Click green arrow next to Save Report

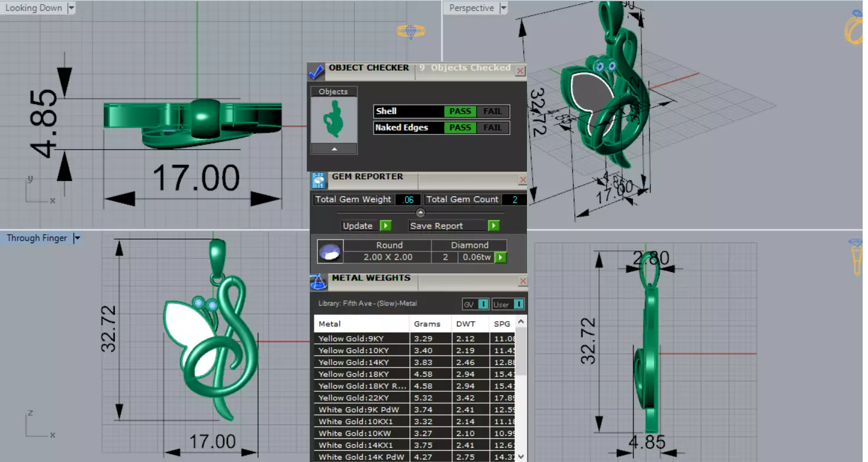[x=494, y=226]
